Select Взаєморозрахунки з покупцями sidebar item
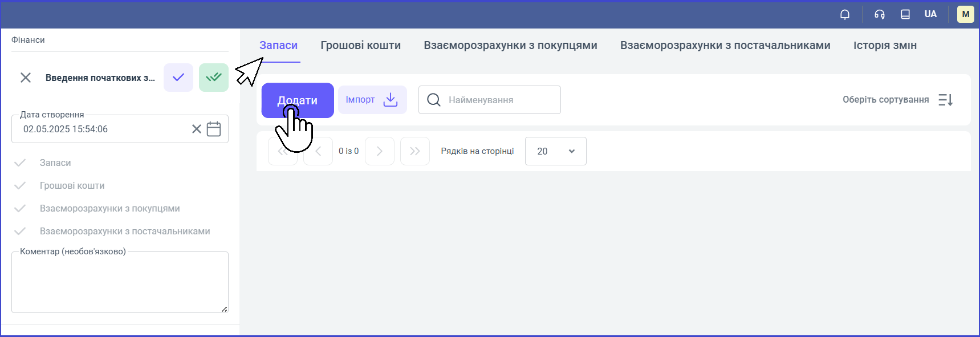This screenshot has width=980, height=337. pyautogui.click(x=109, y=208)
